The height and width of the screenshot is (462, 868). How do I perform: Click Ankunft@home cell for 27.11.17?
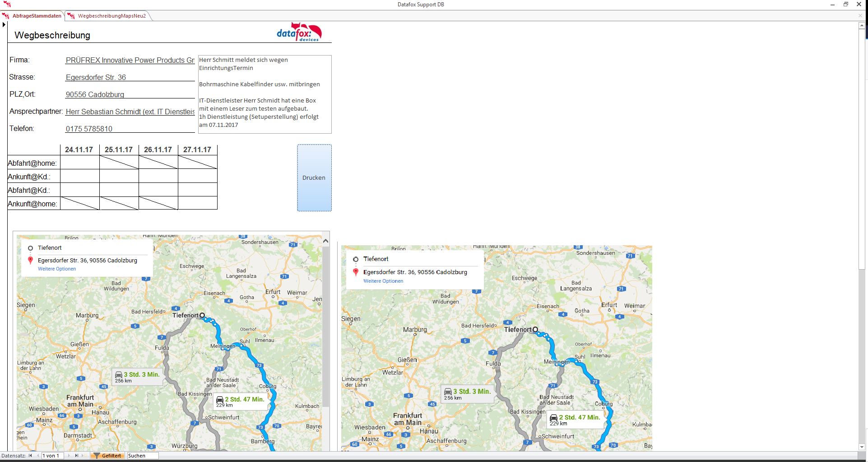[x=198, y=203]
